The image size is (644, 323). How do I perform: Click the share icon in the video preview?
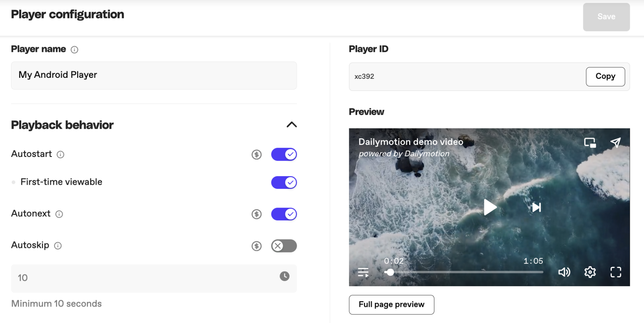(616, 142)
